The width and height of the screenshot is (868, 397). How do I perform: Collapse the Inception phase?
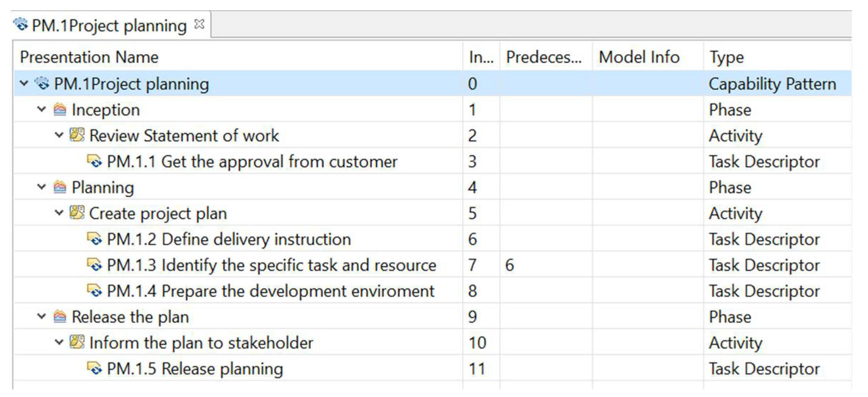pos(42,109)
